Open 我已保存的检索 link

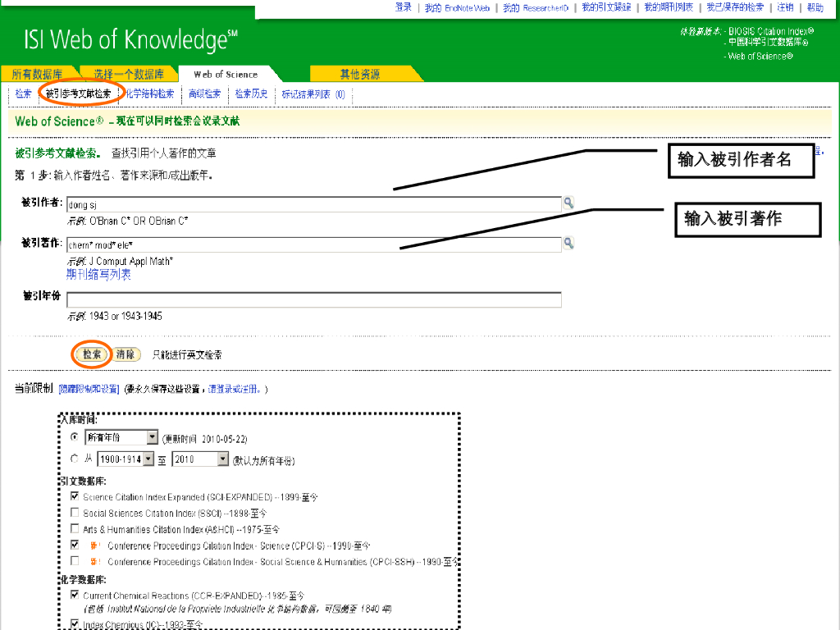point(735,7)
